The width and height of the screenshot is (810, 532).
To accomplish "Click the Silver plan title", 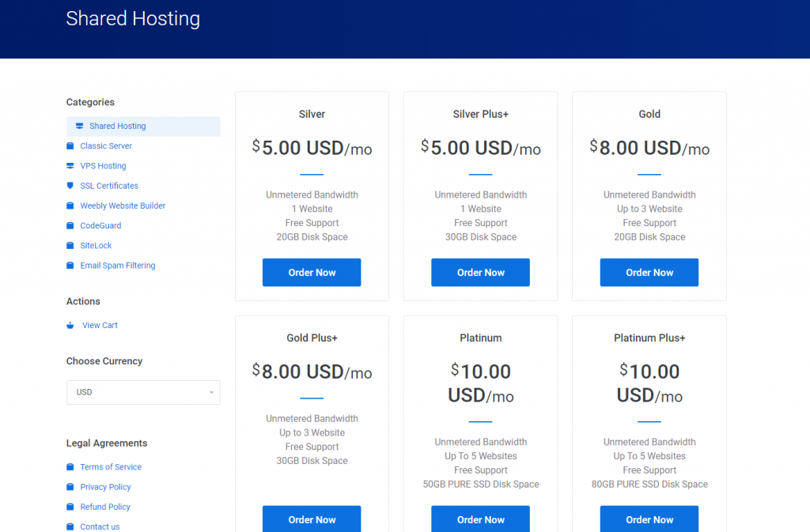I will pos(312,114).
